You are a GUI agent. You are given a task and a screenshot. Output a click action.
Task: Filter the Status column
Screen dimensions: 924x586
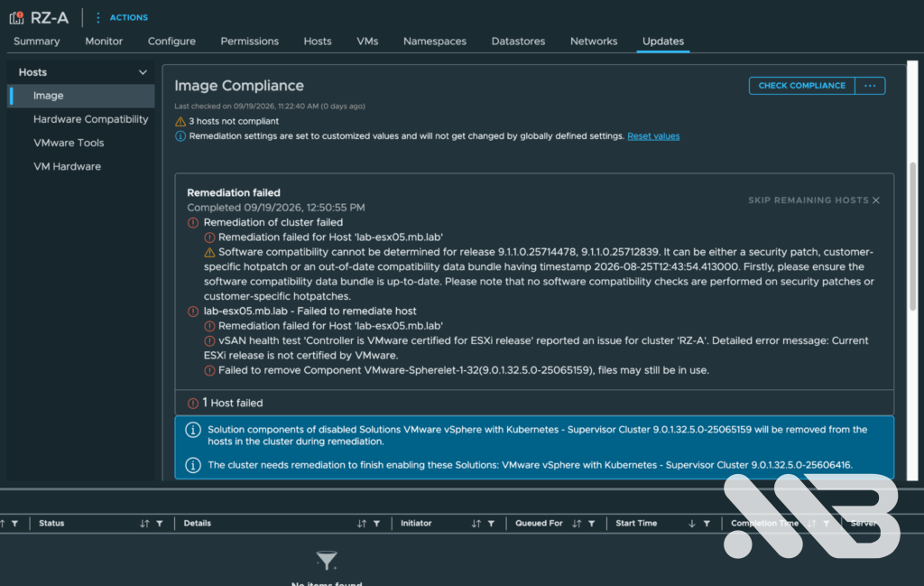tap(160, 524)
